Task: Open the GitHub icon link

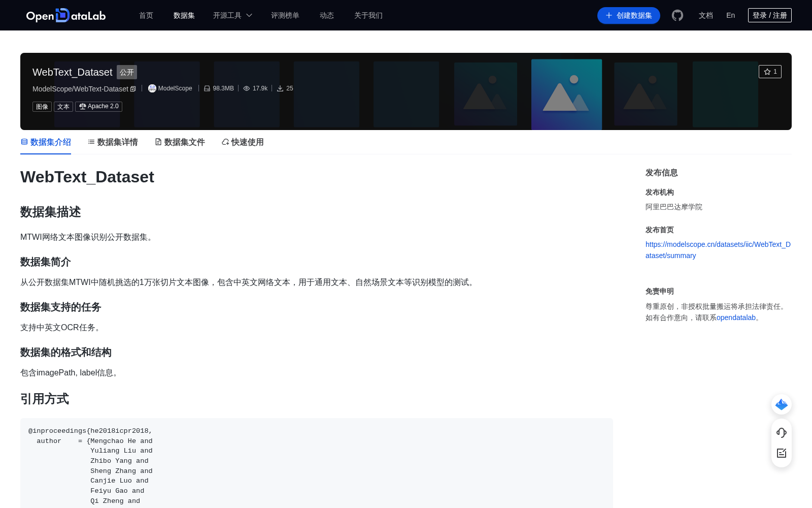Action: (678, 15)
